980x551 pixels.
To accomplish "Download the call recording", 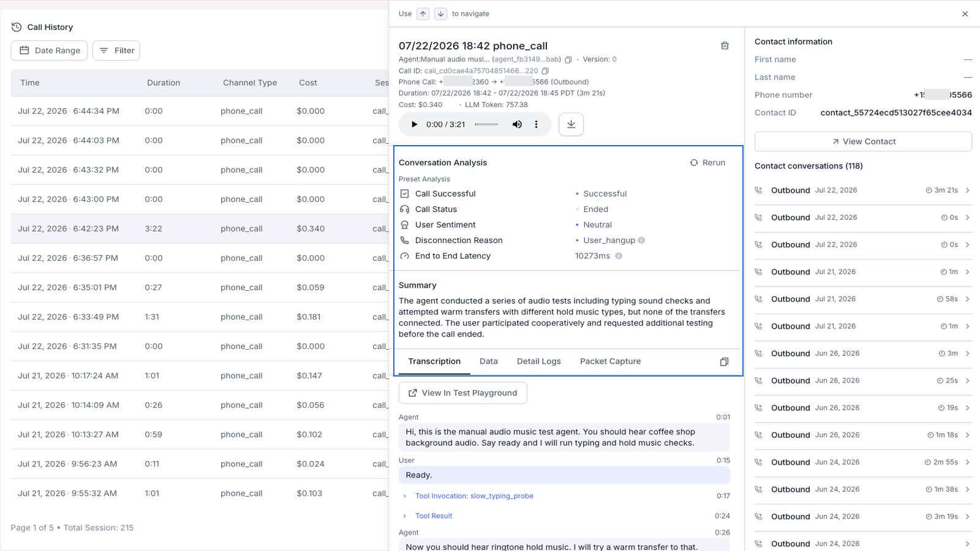I will (571, 124).
